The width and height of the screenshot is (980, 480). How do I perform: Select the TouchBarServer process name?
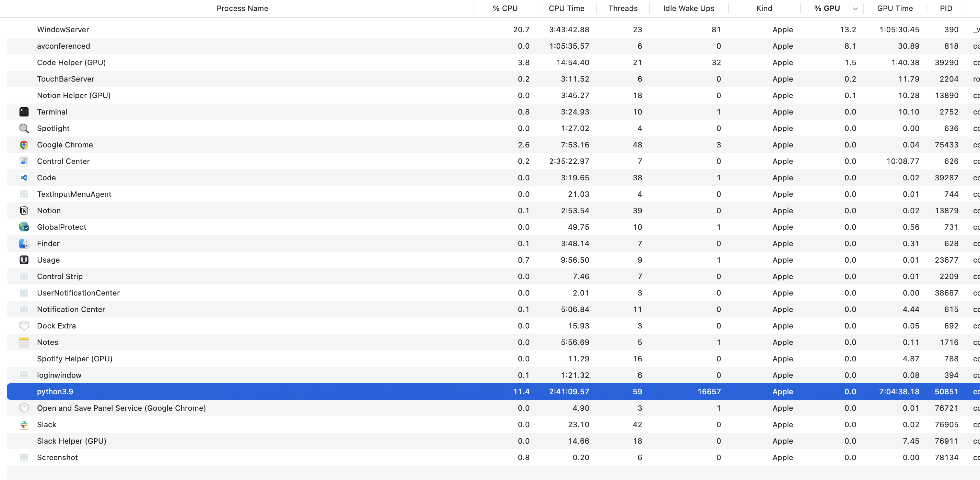[66, 79]
